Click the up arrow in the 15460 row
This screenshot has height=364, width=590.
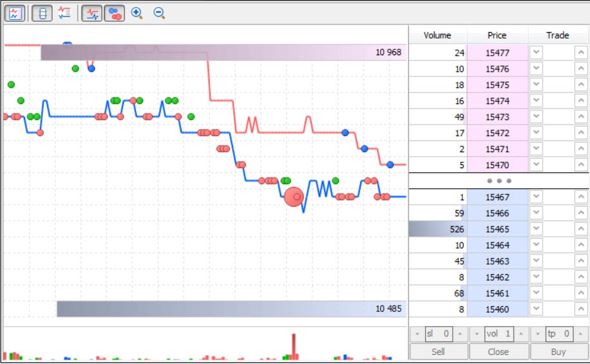coord(581,309)
